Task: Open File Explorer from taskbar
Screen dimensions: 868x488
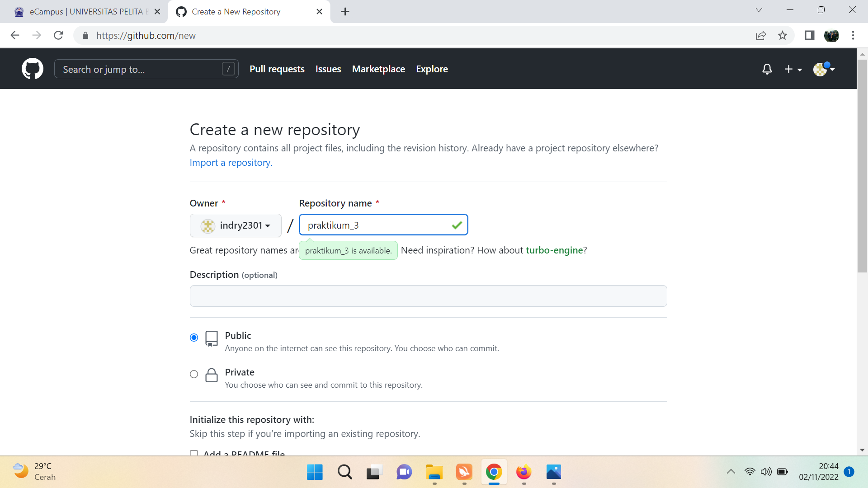Action: click(434, 472)
